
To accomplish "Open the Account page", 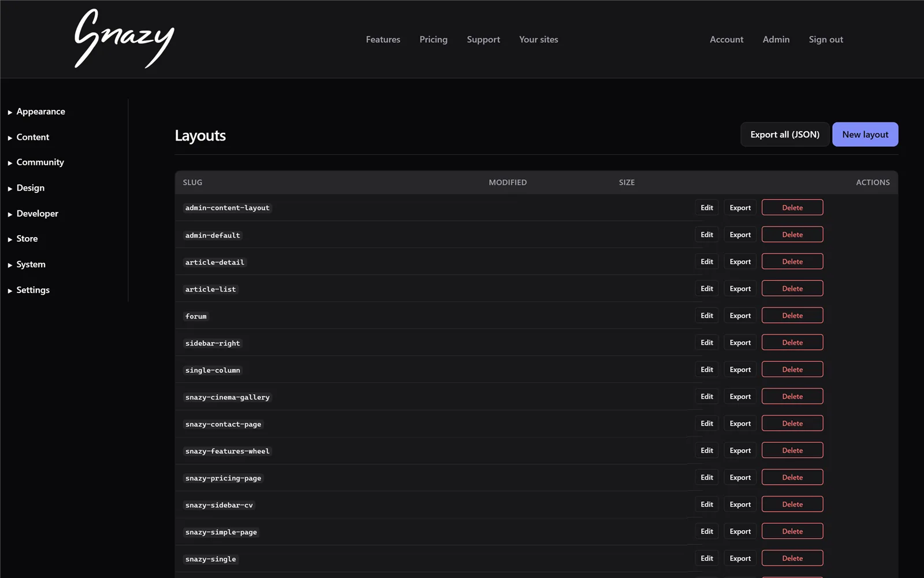I will click(x=726, y=39).
